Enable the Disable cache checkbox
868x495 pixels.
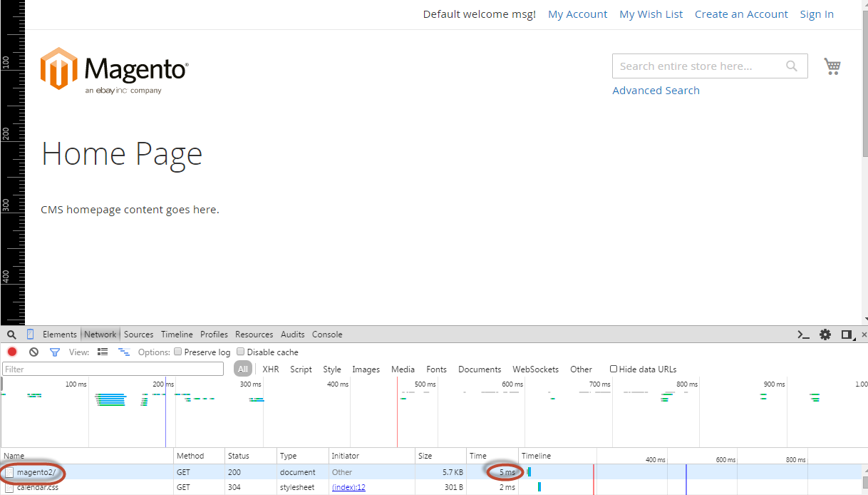241,352
